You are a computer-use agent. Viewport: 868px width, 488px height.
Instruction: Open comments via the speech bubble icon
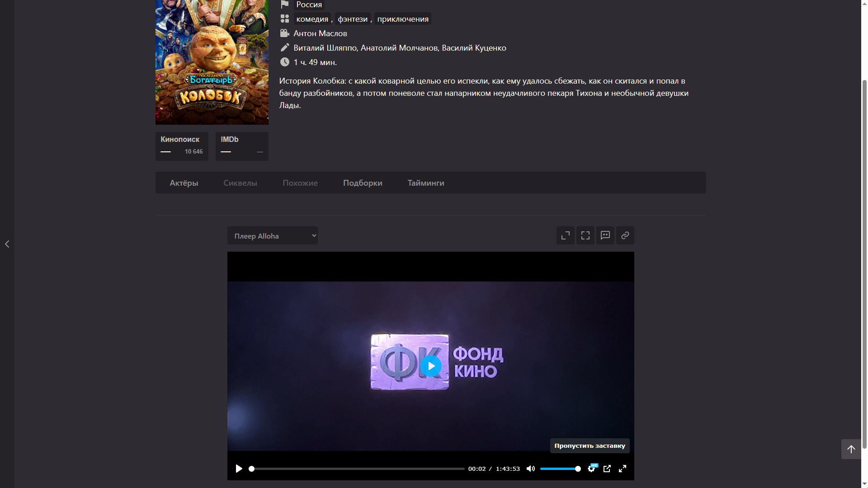pos(605,235)
